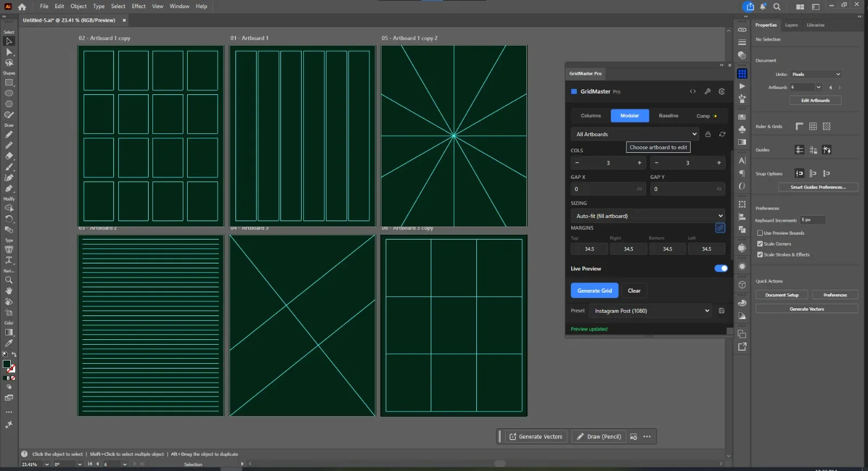The image size is (868, 471).
Task: Select the Artboard tool
Action: (9, 313)
